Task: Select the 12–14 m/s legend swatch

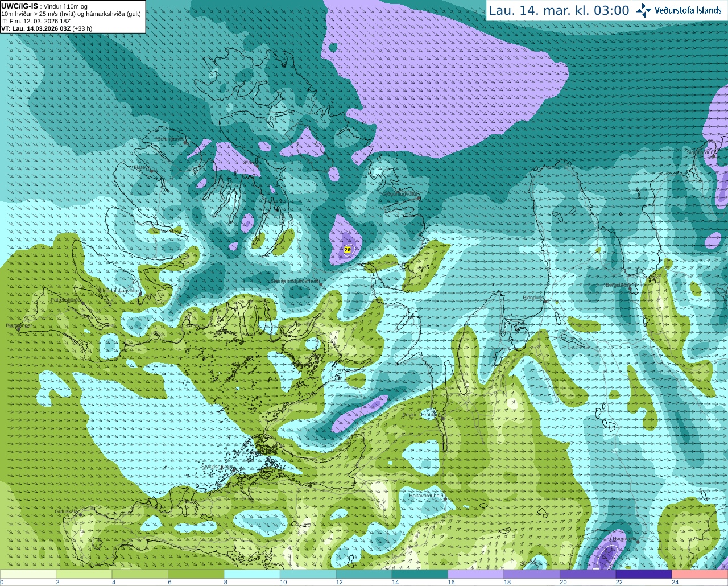Action: (364, 574)
